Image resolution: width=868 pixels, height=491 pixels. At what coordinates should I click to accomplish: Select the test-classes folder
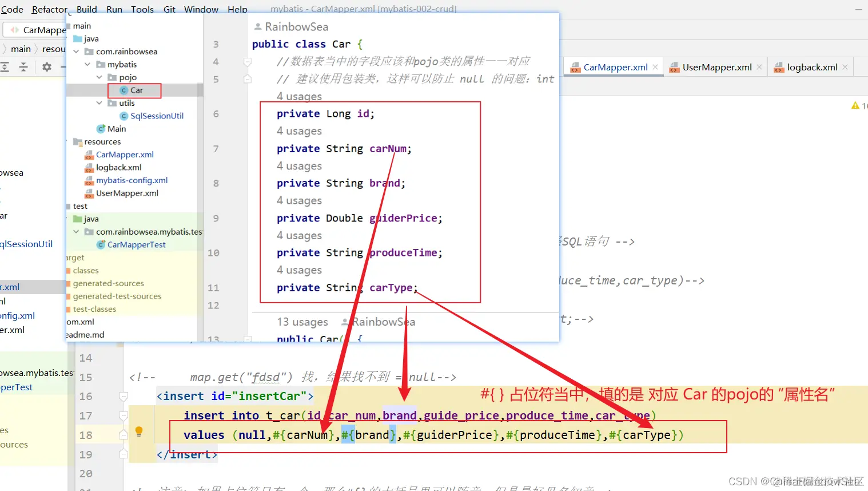point(94,309)
